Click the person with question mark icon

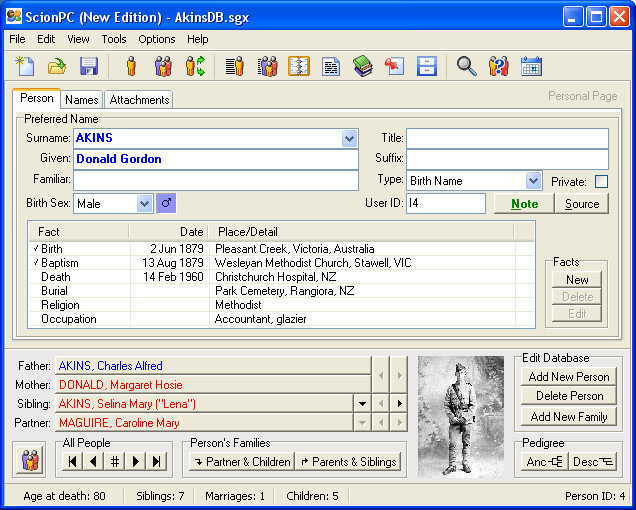pyautogui.click(x=499, y=66)
